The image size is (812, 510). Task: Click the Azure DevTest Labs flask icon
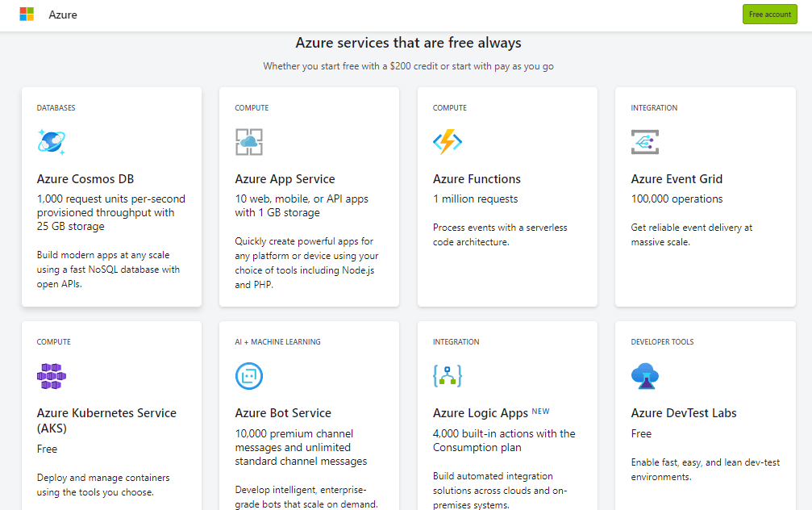645,376
